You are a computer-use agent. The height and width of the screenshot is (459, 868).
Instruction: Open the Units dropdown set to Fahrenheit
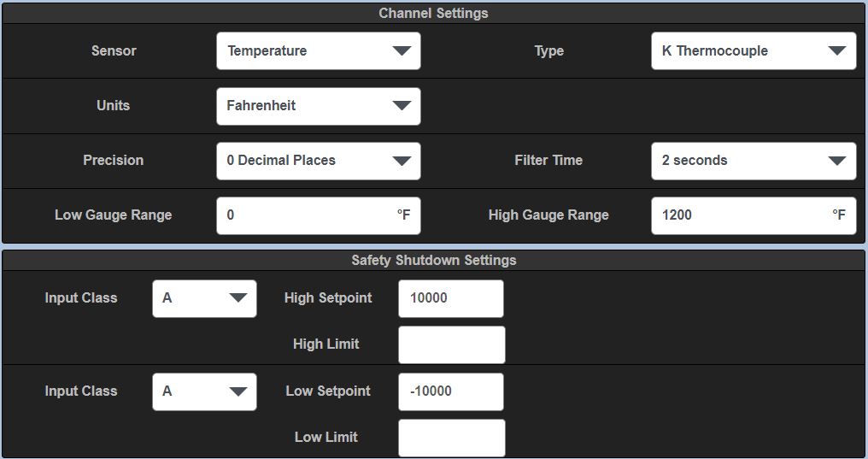pyautogui.click(x=318, y=106)
